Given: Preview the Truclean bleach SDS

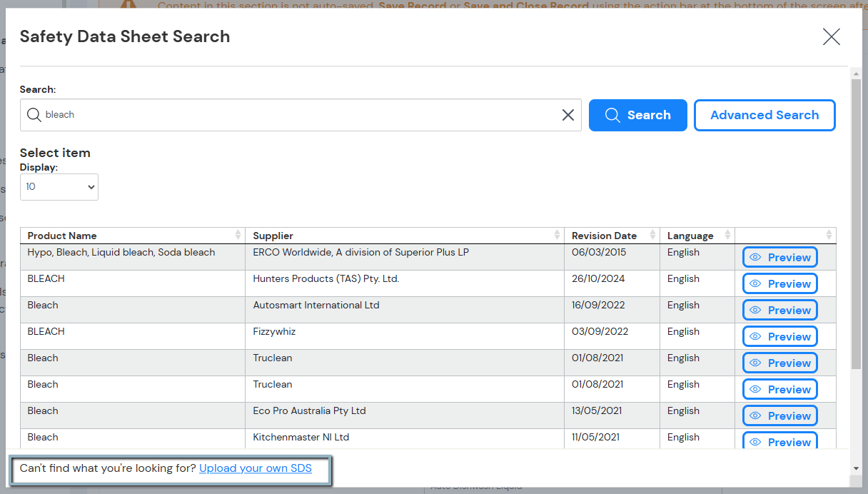Looking at the screenshot, I should 779,363.
